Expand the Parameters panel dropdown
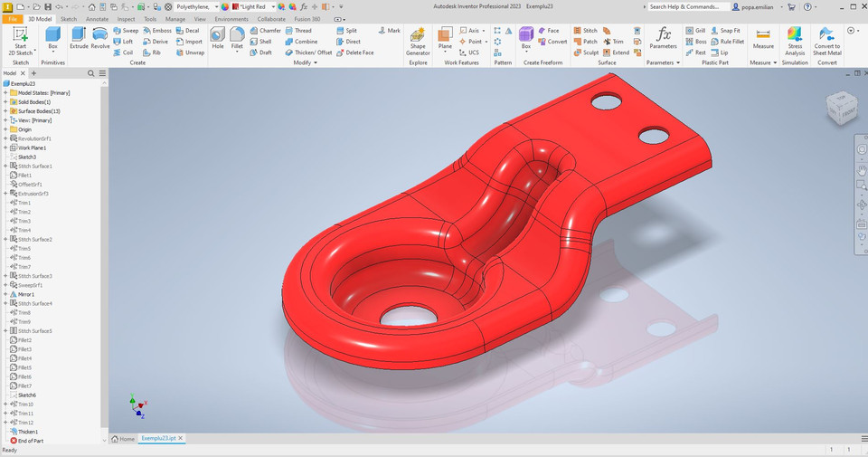Screen dimensions: 868x457 coord(663,62)
